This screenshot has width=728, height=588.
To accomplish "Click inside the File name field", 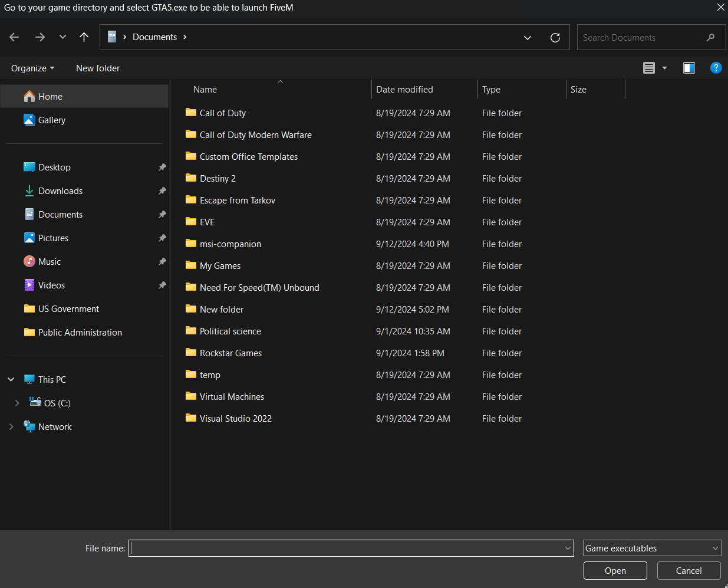I will (x=351, y=548).
